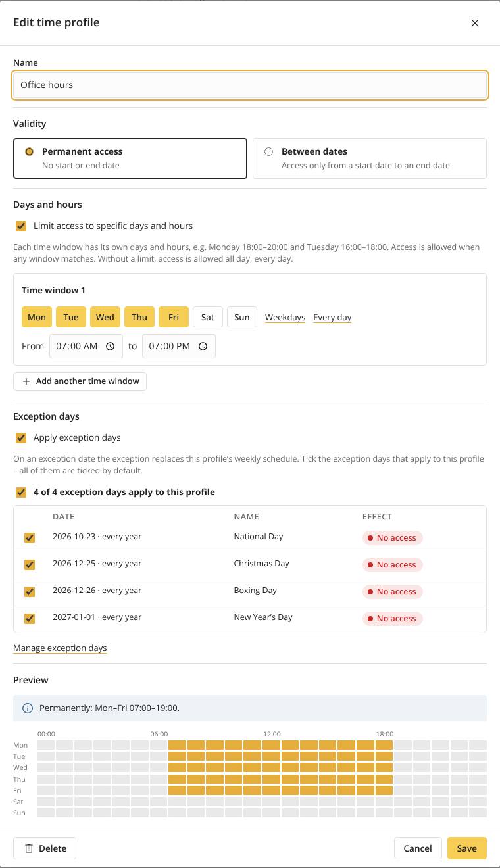Delete this time profile
500x868 pixels.
pos(45,848)
